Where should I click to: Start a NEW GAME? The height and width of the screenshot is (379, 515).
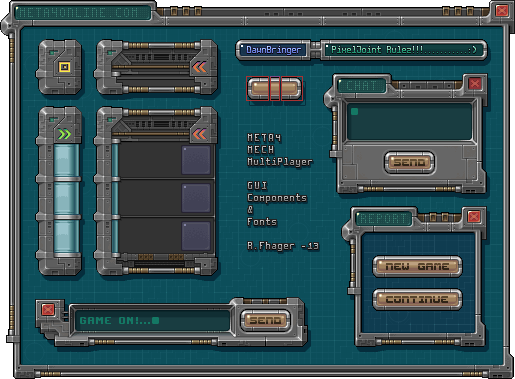[417, 266]
